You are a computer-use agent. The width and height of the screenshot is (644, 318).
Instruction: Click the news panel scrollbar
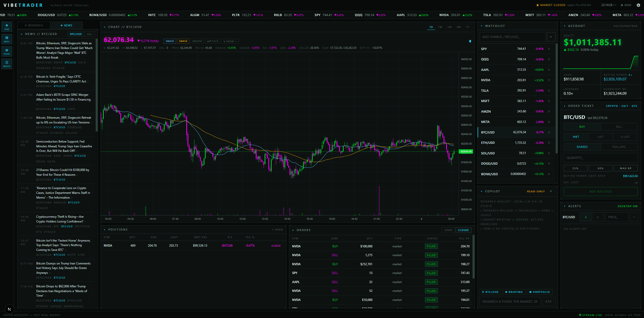[x=97, y=85]
